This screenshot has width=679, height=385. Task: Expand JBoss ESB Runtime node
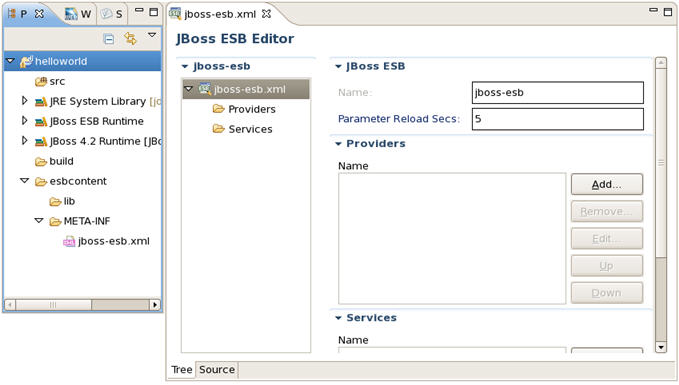coord(25,121)
